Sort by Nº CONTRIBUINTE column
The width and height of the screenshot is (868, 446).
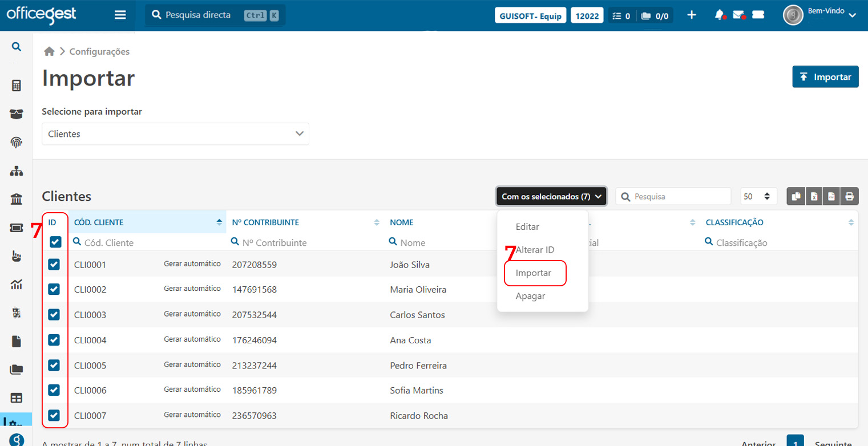(305, 222)
